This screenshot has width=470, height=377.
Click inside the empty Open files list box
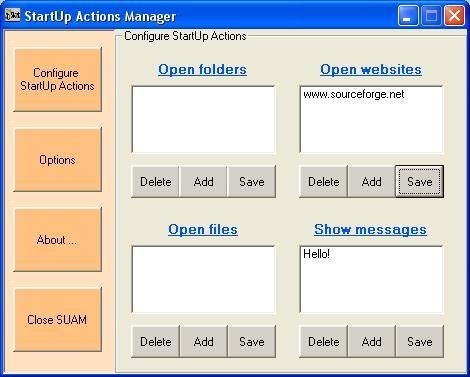(x=204, y=280)
